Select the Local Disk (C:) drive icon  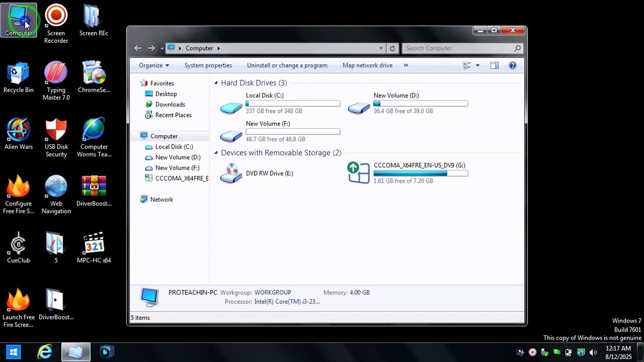231,108
